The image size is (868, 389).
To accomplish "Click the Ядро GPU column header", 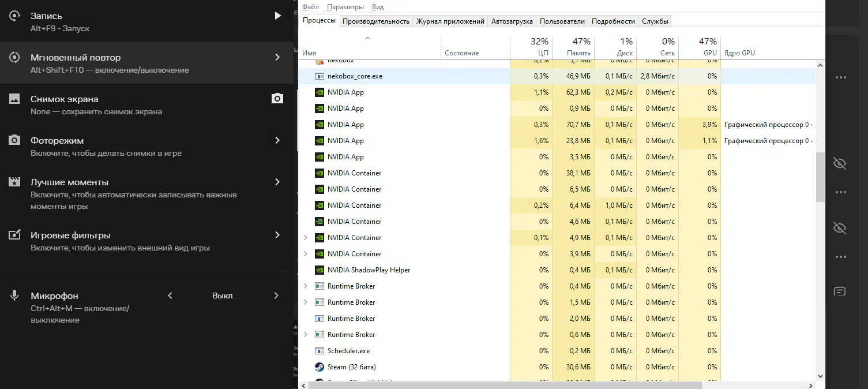I will pos(768,47).
